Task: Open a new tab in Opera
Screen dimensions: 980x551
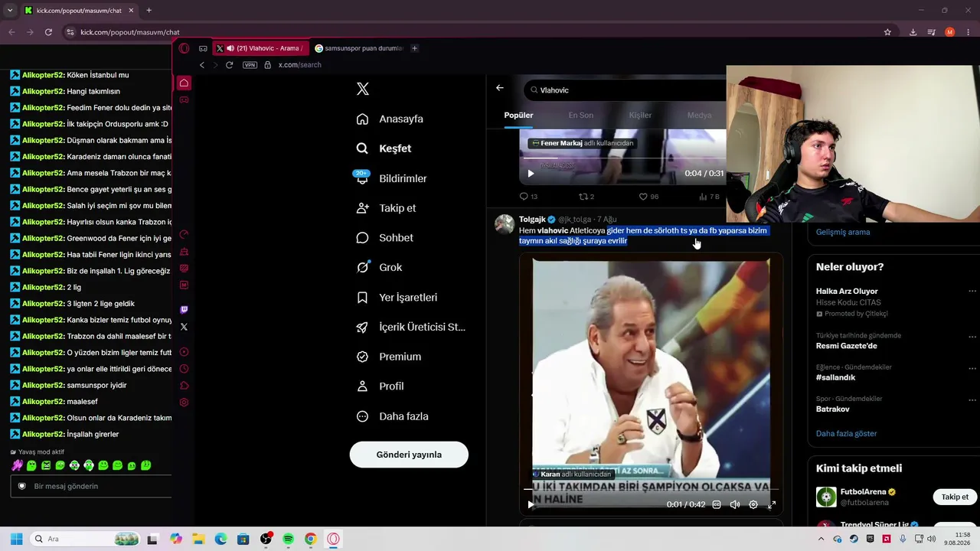Action: [x=414, y=48]
